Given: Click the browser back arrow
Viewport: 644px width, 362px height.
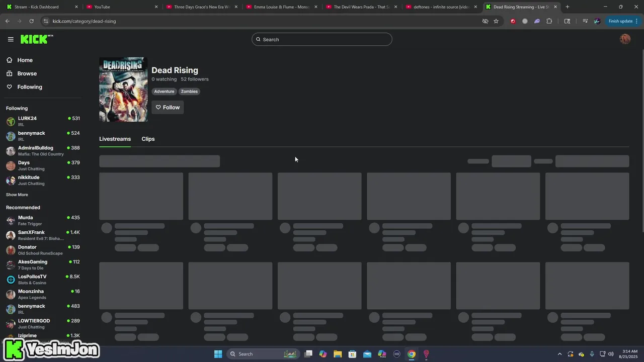Looking at the screenshot, I should point(7,21).
